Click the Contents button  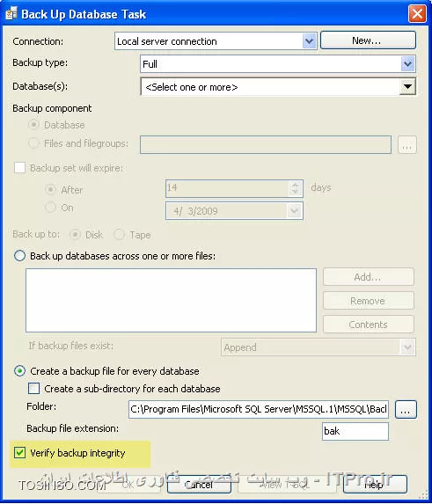point(369,325)
